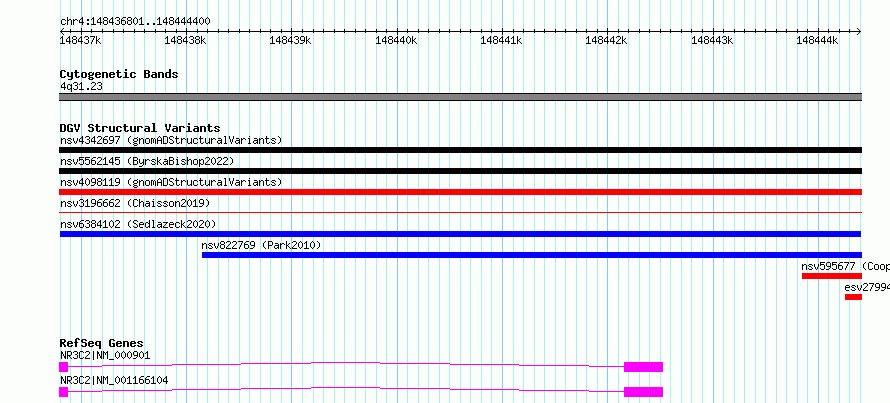The width and height of the screenshot is (890, 403).
Task: Select the blue bar for nsv6384102
Action: pos(460,234)
